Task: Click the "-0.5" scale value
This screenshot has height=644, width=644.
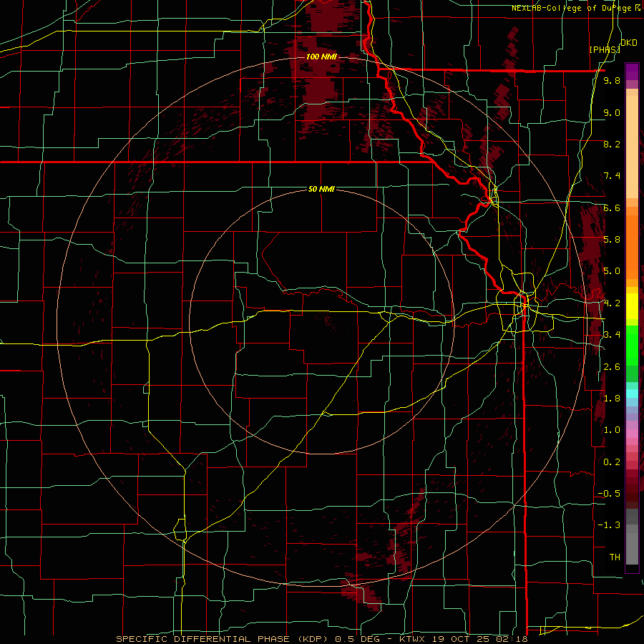Action: click(x=609, y=494)
